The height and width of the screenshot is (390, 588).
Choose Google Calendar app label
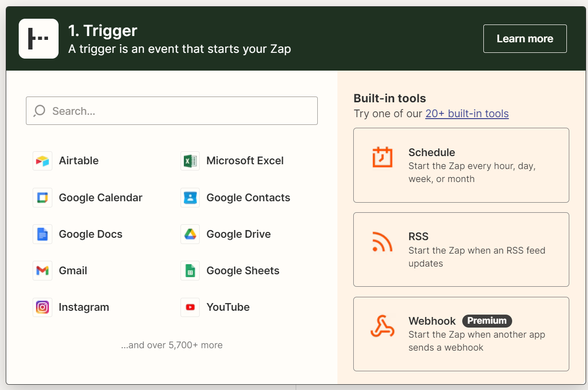(101, 198)
